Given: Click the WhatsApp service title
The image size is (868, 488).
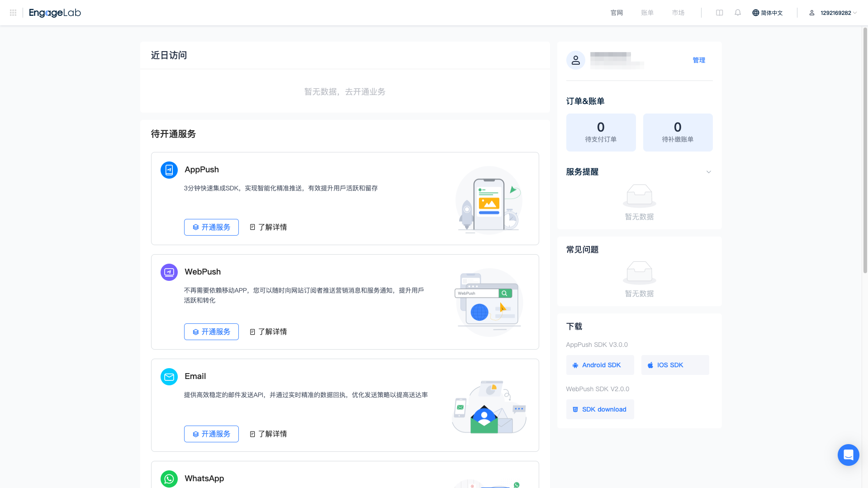Looking at the screenshot, I should (x=204, y=479).
